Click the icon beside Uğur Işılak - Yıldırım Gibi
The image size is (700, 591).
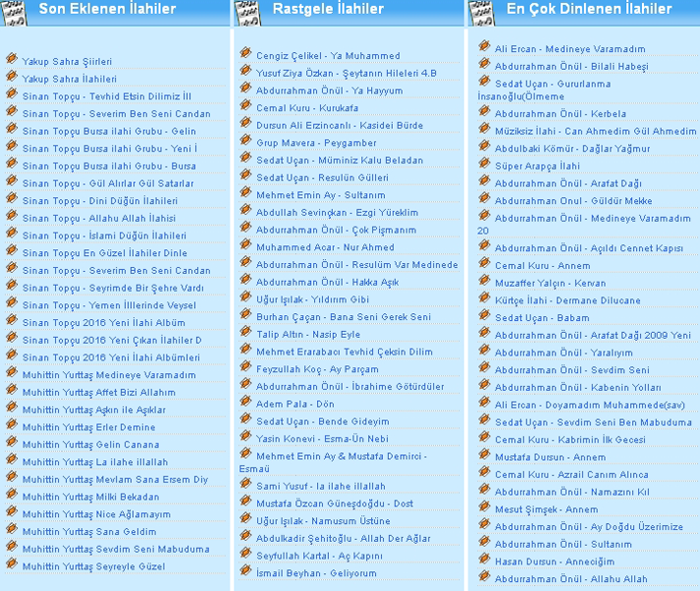coord(245,296)
